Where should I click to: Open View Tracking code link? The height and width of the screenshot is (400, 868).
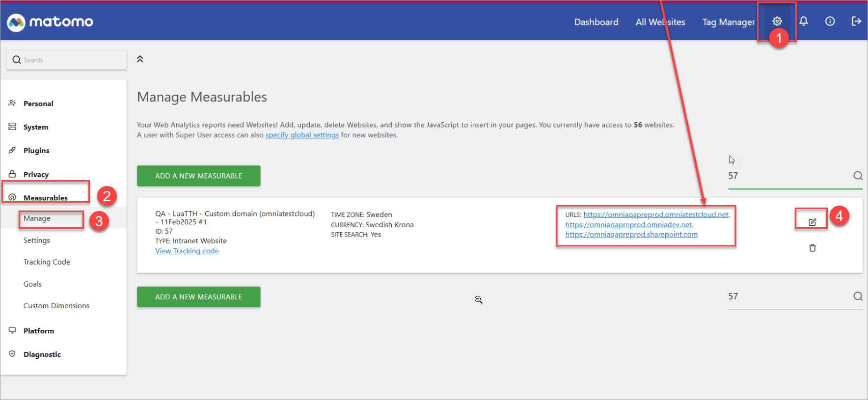tap(187, 251)
